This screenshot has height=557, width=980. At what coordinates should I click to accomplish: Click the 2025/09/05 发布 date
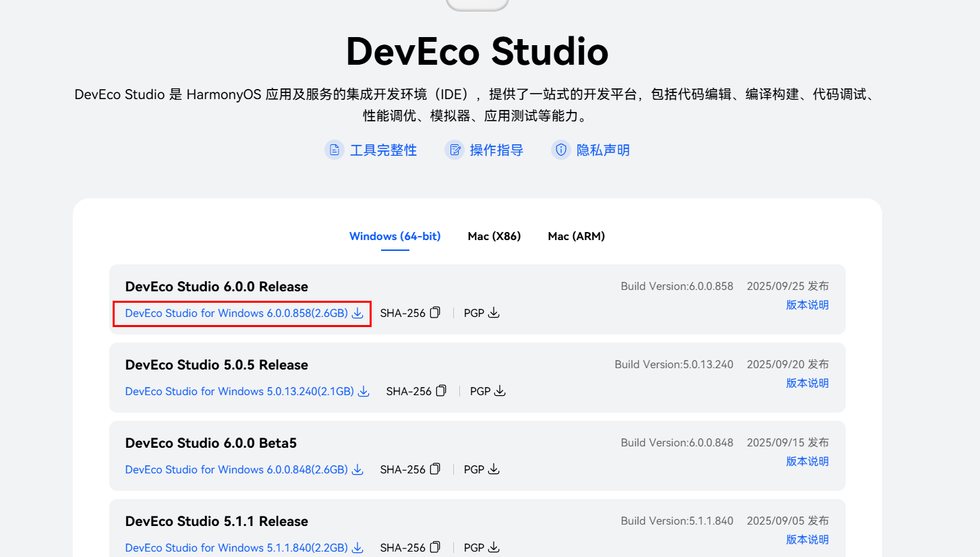pyautogui.click(x=788, y=521)
